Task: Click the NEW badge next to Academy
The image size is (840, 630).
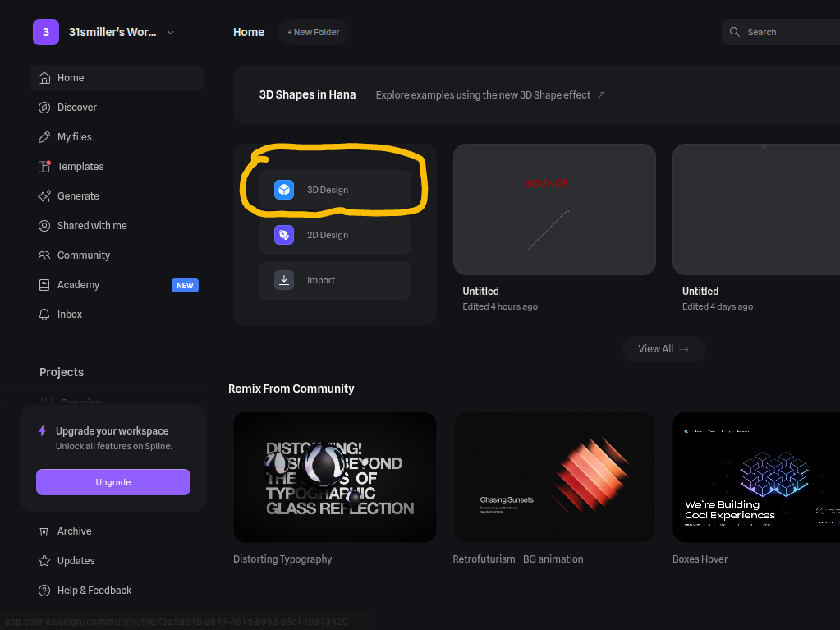Action: [x=185, y=286]
